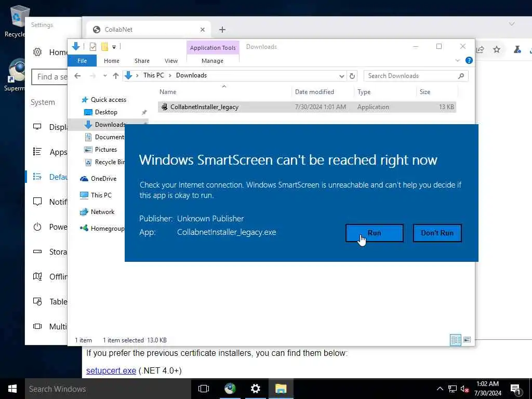Image resolution: width=532 pixels, height=399 pixels.
Task: Expand the recent locations dropdown
Action: [x=105, y=76]
